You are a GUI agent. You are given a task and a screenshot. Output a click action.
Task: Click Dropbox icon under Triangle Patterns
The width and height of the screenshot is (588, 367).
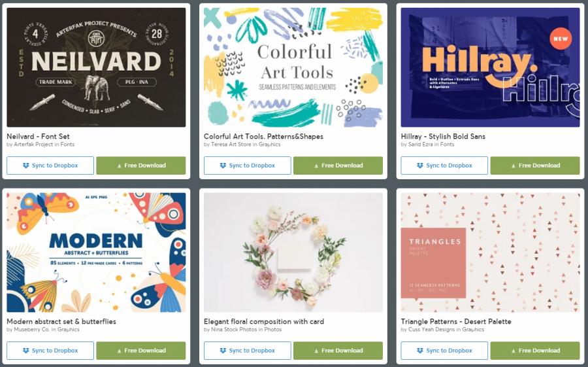pos(420,351)
